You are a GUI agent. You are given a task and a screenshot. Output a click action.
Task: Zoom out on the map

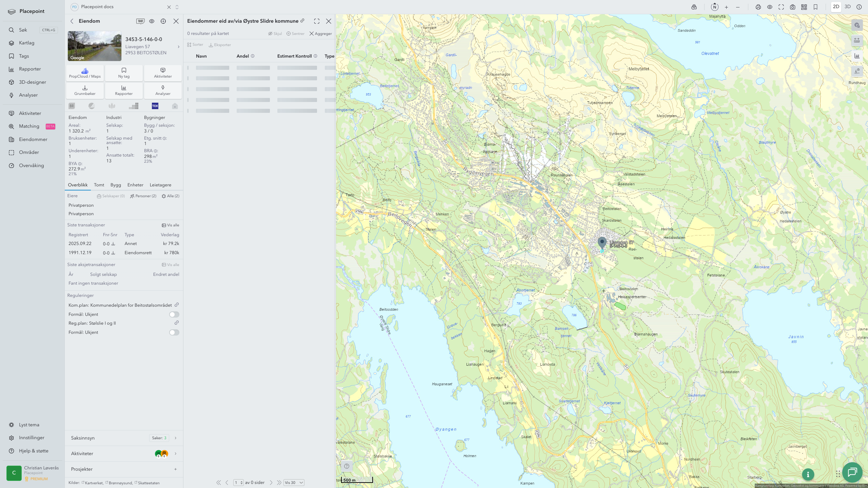tap(738, 7)
